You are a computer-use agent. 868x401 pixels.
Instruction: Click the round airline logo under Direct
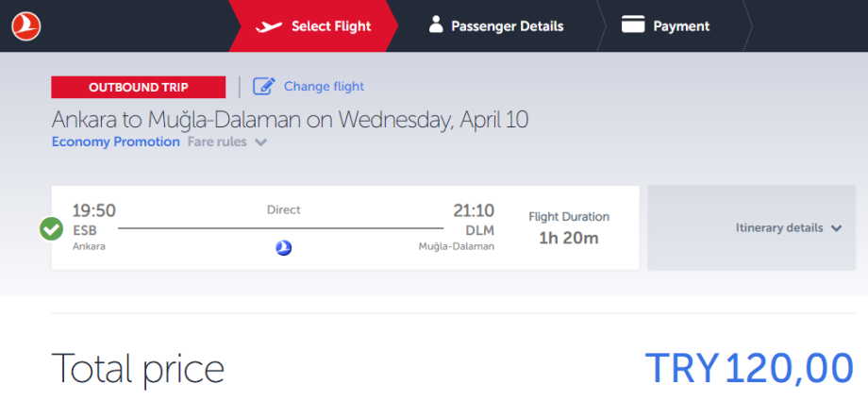pyautogui.click(x=283, y=248)
